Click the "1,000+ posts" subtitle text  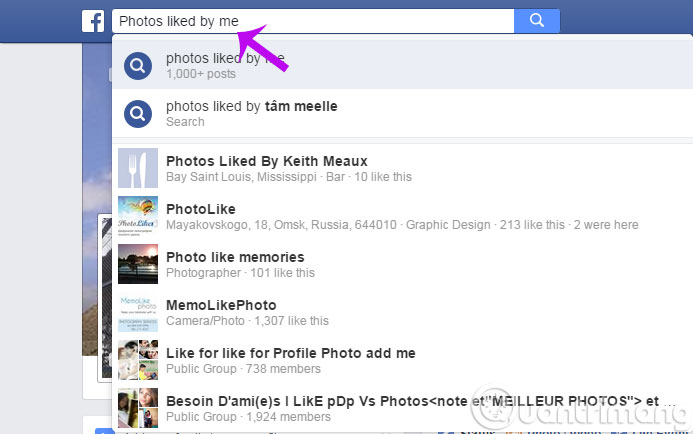200,74
